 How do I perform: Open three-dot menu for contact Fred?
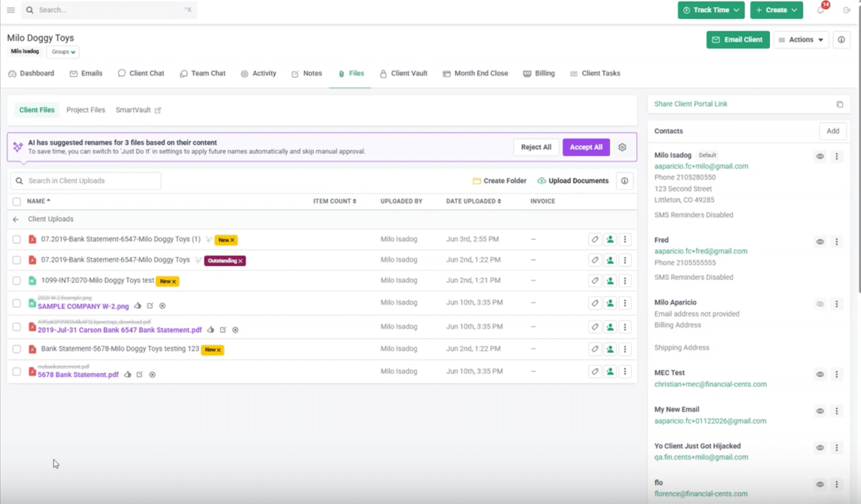(837, 241)
